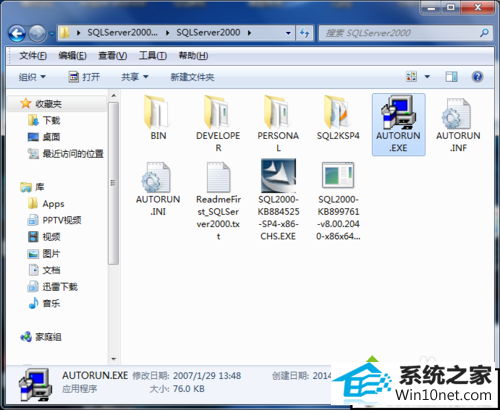Viewport: 500px width, 410px height.
Task: Open the view options dropdown arrow
Action: click(427, 77)
